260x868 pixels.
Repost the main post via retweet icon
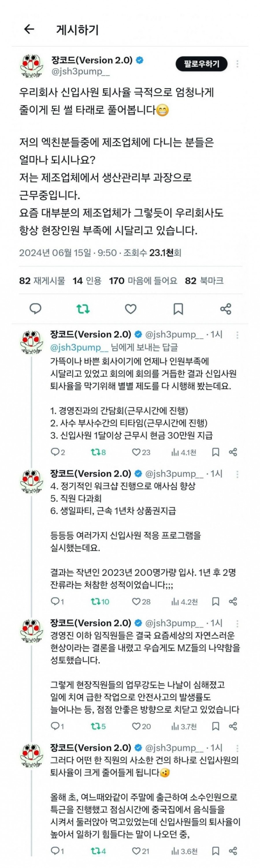pos(83,309)
